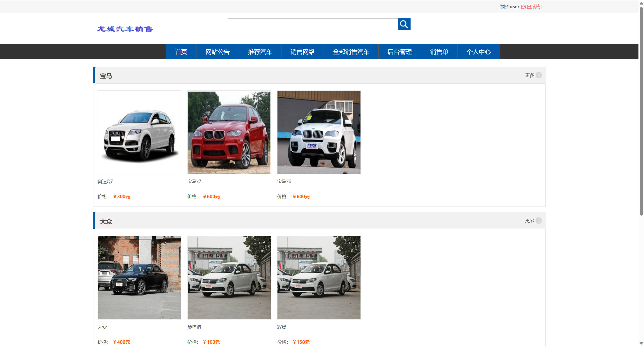Open the 销售单 navigation item
644x346 pixels.
pyautogui.click(x=439, y=52)
